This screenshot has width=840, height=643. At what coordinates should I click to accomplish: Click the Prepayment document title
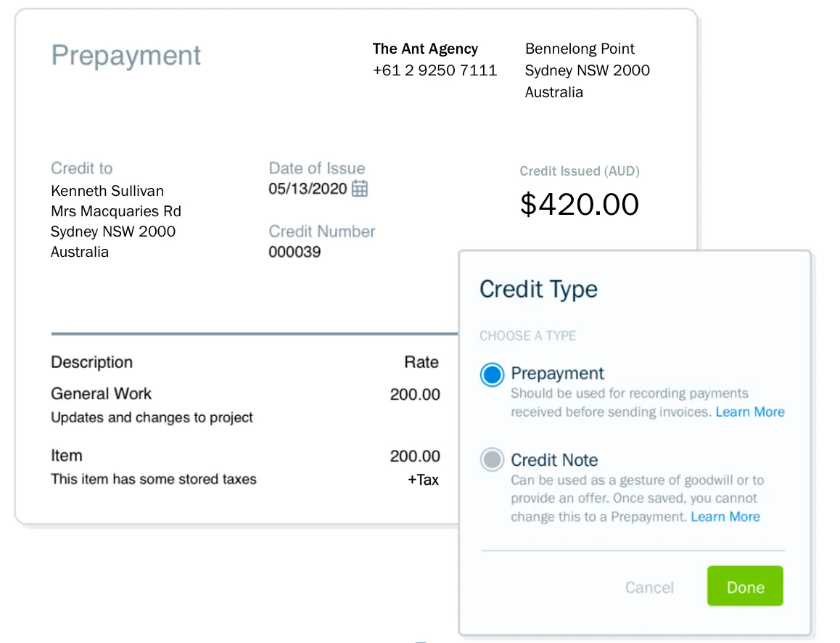(126, 56)
